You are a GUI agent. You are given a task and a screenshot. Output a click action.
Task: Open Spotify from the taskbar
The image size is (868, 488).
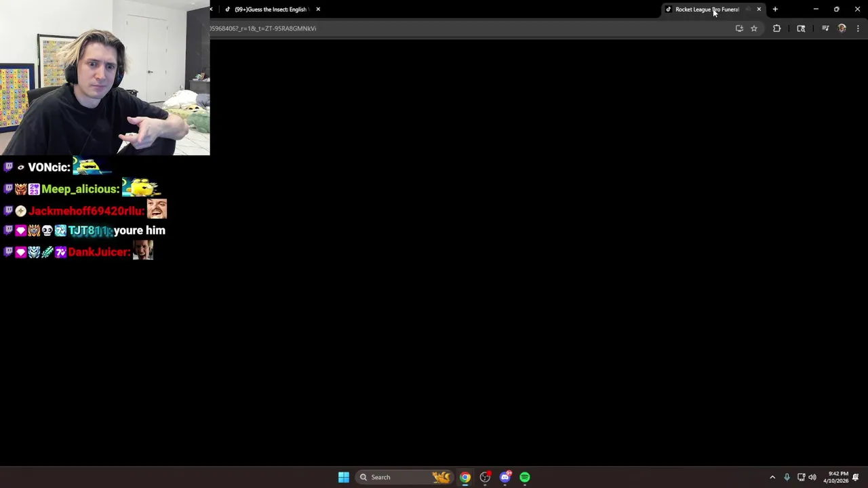click(x=525, y=477)
